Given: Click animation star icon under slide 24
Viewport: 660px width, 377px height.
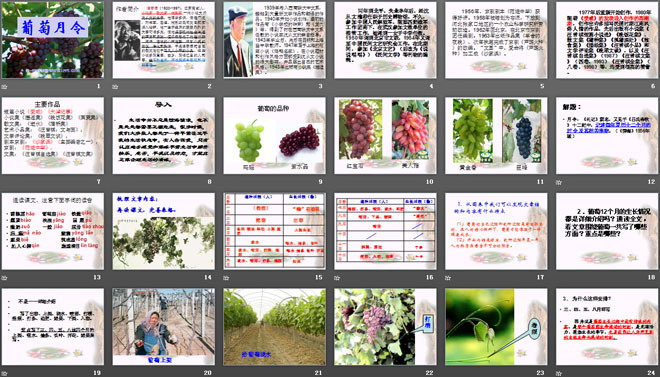Looking at the screenshot, I should (x=559, y=373).
